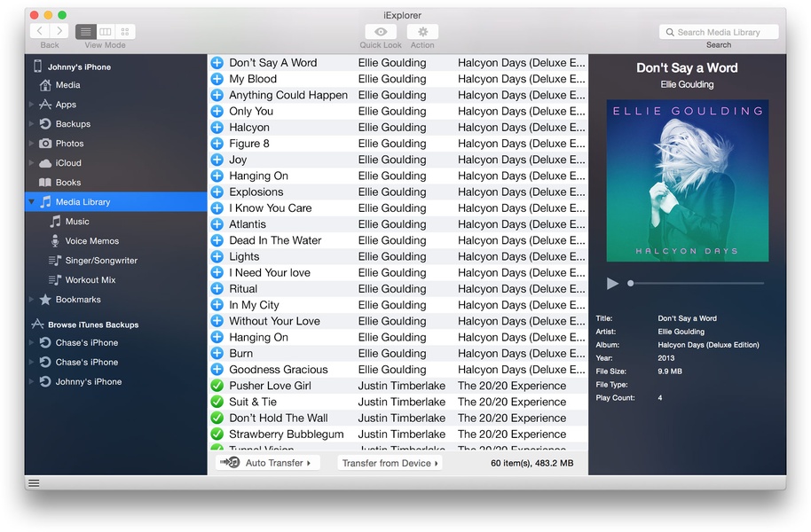The image size is (811, 532).
Task: Click the sidebar toggle icon at bottom left
Action: point(34,483)
